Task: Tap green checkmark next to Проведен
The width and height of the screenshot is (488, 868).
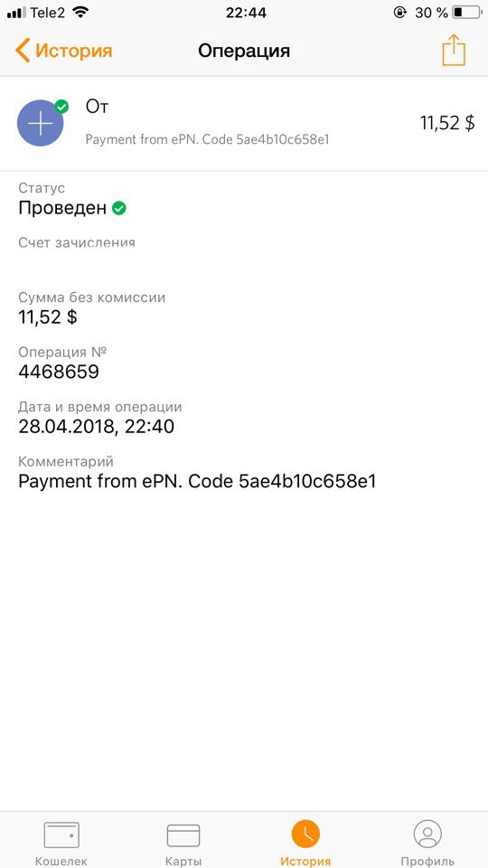Action: coord(119,209)
